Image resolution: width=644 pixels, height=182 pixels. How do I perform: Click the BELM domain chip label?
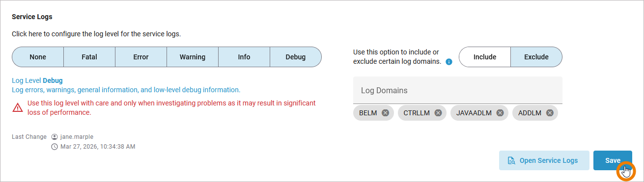pyautogui.click(x=368, y=113)
